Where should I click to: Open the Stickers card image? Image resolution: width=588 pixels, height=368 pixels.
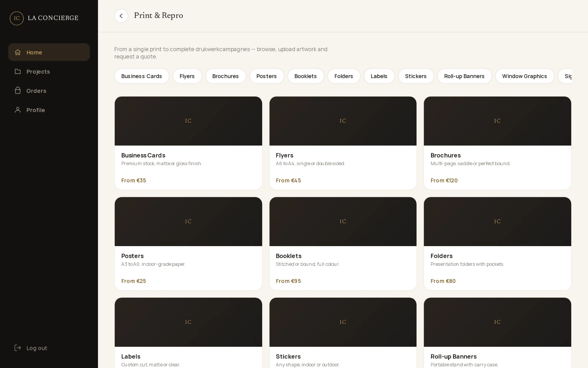[343, 322]
